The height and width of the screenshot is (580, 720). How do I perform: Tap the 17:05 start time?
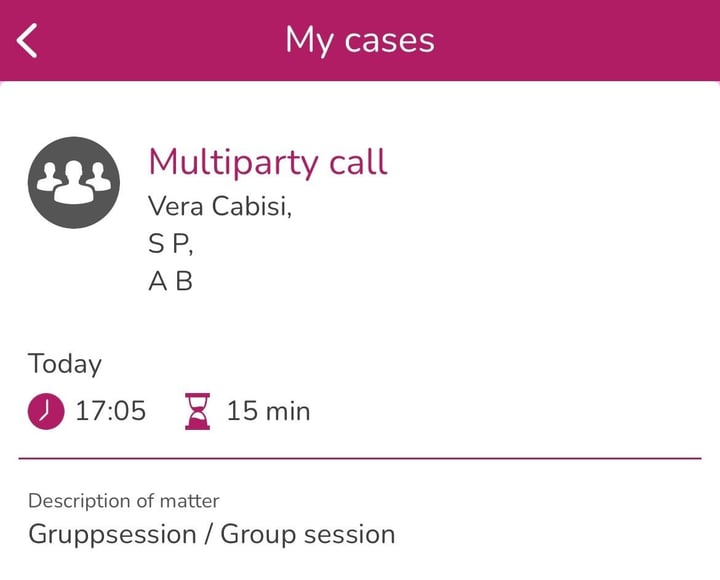click(x=111, y=411)
